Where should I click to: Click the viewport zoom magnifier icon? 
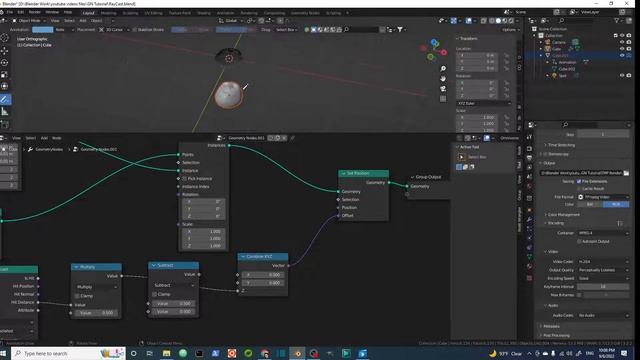point(443,69)
